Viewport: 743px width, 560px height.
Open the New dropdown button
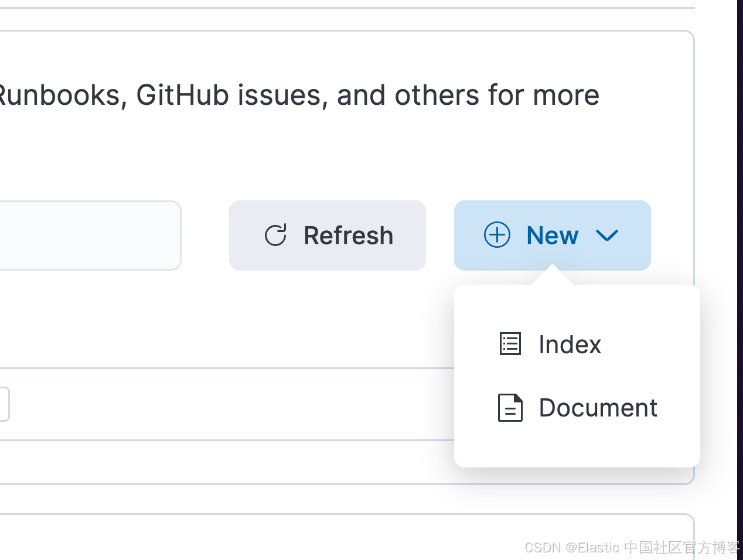(x=552, y=235)
